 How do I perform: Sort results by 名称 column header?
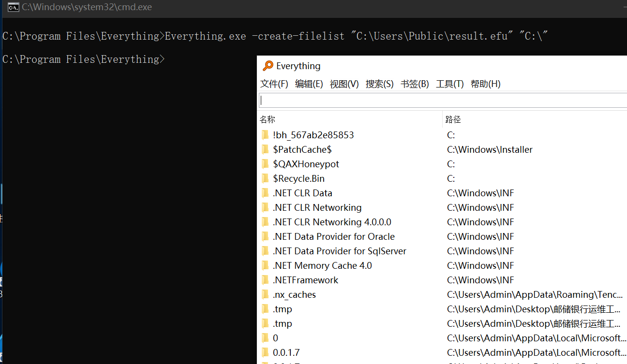[x=268, y=119]
